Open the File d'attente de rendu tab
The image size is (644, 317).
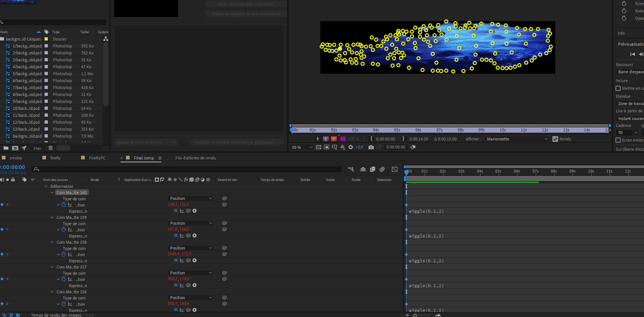(x=195, y=158)
